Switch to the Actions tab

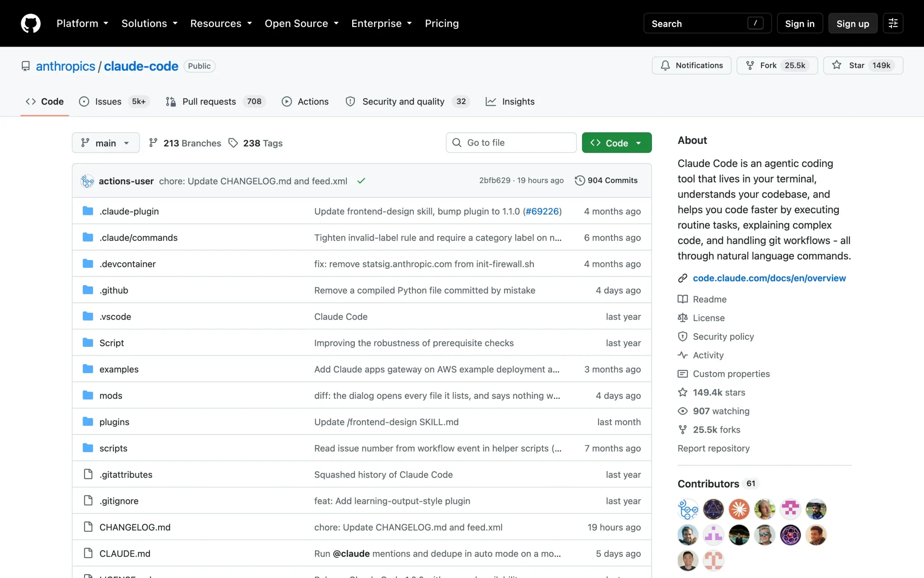tap(305, 101)
